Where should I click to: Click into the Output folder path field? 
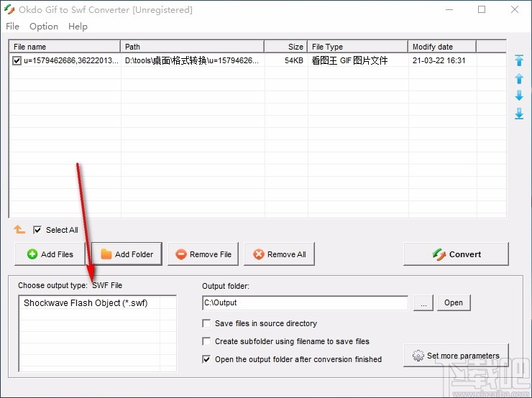point(305,302)
